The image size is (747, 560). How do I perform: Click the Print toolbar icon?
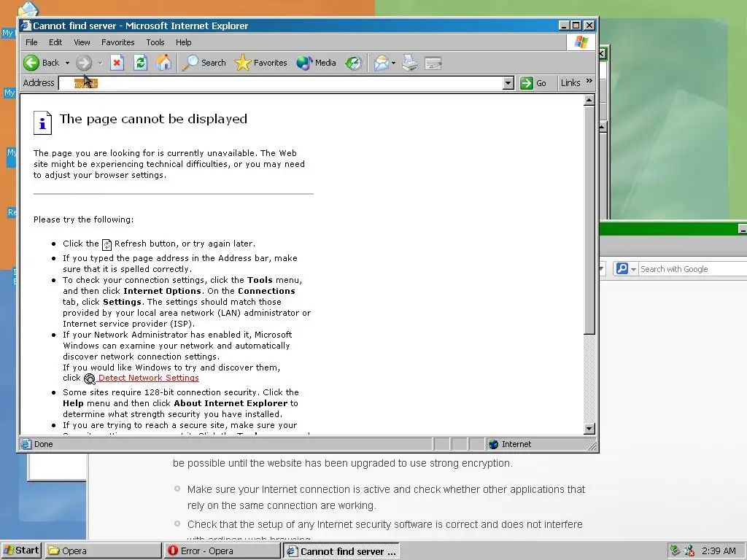pyautogui.click(x=410, y=63)
